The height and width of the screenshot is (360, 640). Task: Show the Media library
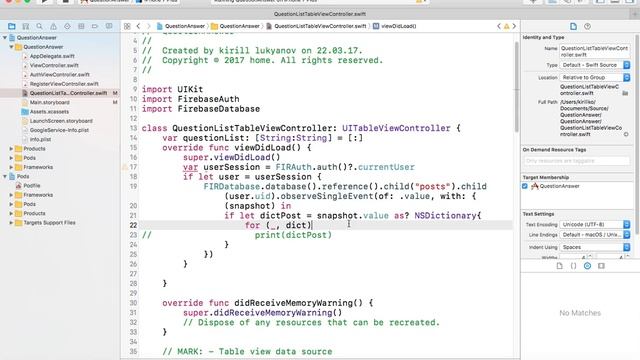pyautogui.click(x=601, y=266)
